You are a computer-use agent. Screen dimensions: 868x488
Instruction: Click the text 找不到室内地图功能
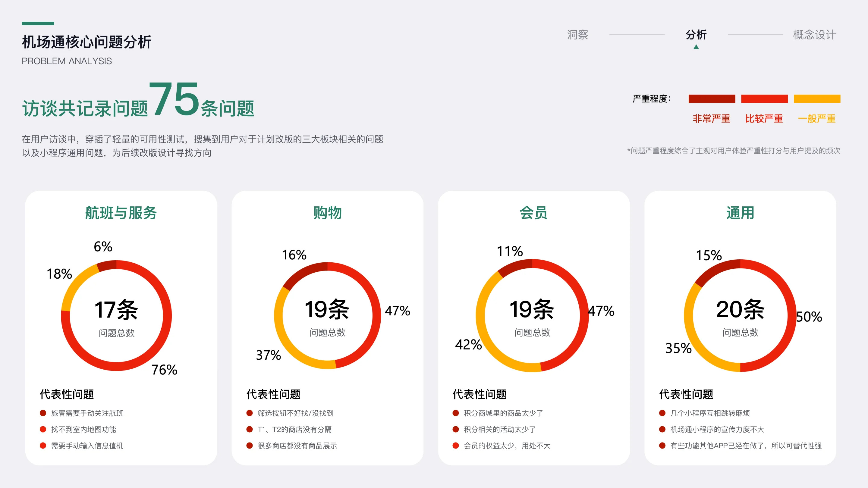83,429
